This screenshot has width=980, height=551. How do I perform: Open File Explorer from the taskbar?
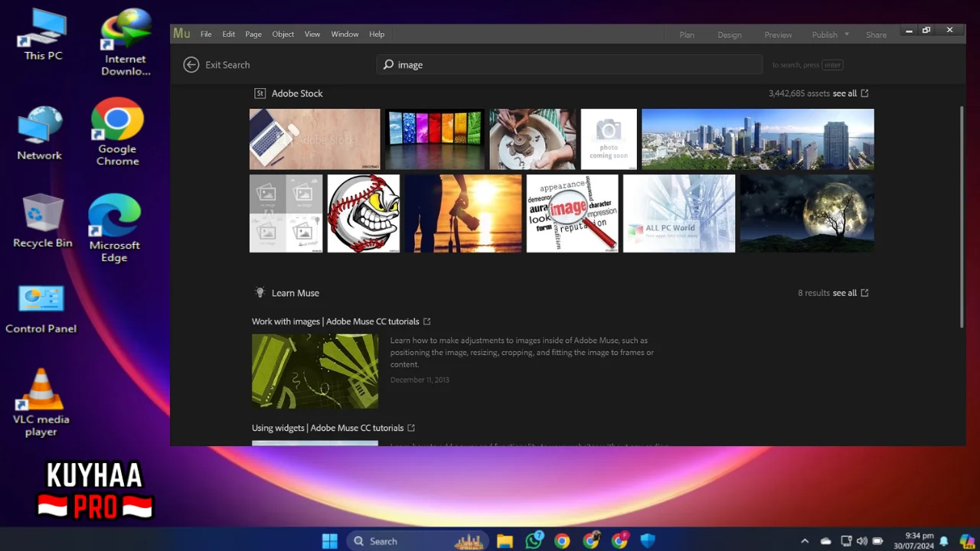point(505,541)
